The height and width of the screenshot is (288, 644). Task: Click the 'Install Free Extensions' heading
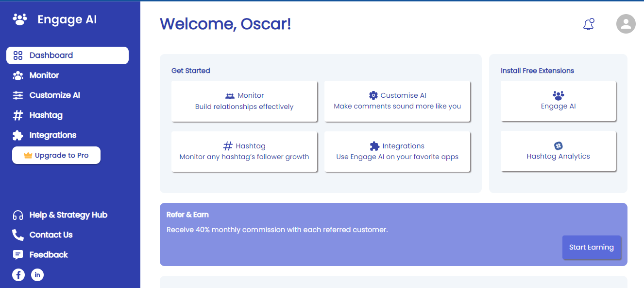[x=537, y=71]
